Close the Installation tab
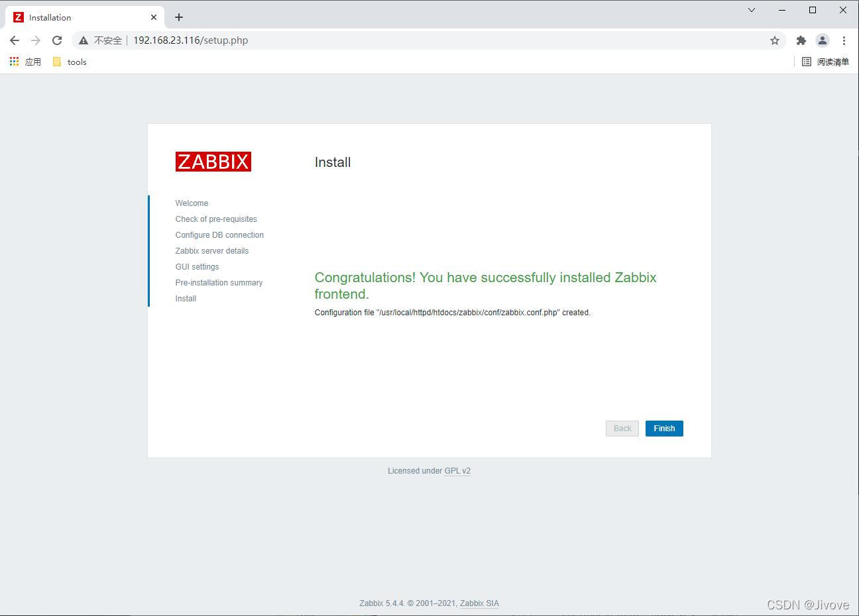 pos(154,17)
